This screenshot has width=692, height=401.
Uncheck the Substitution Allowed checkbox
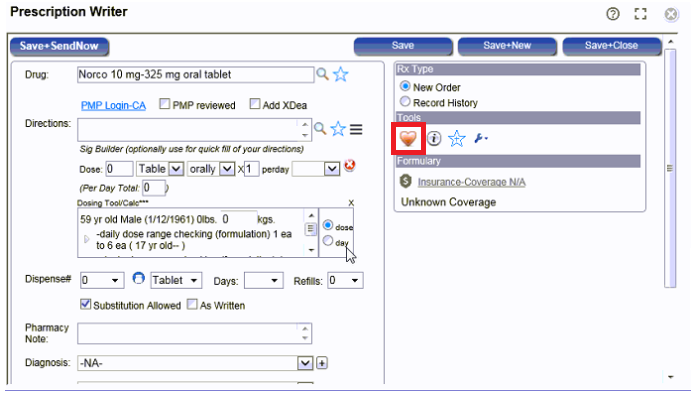pos(86,305)
